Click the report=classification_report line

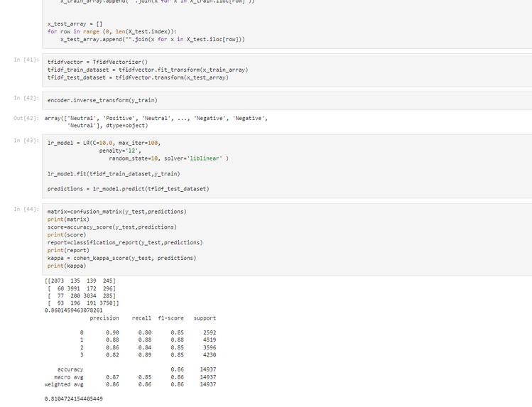click(125, 243)
